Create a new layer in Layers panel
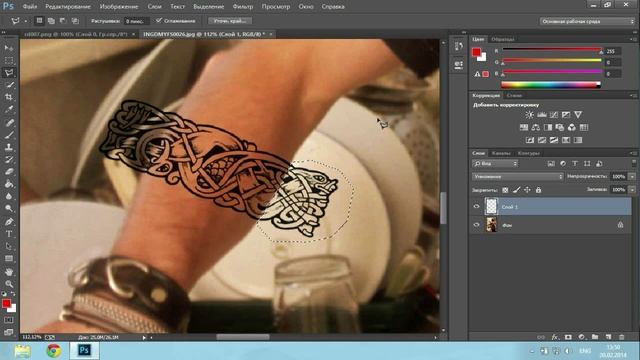The height and width of the screenshot is (360, 640). coord(608,337)
